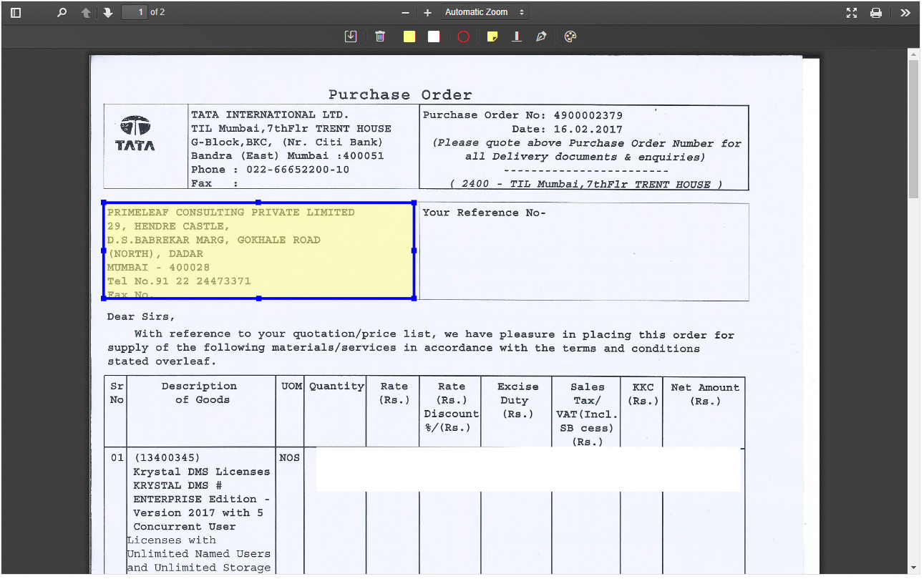Click 'Purchase Order No: 4900002379' text
Viewport: 924px width, 579px height.
pos(522,115)
